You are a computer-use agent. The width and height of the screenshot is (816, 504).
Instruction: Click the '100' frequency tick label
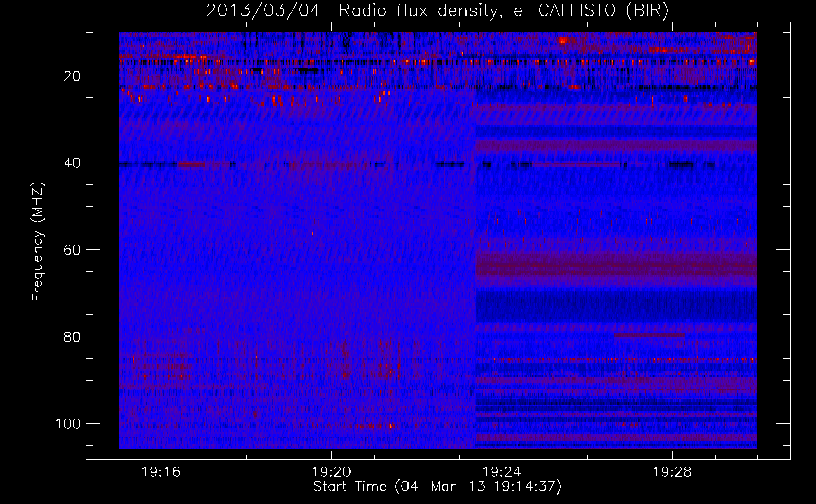(68, 424)
